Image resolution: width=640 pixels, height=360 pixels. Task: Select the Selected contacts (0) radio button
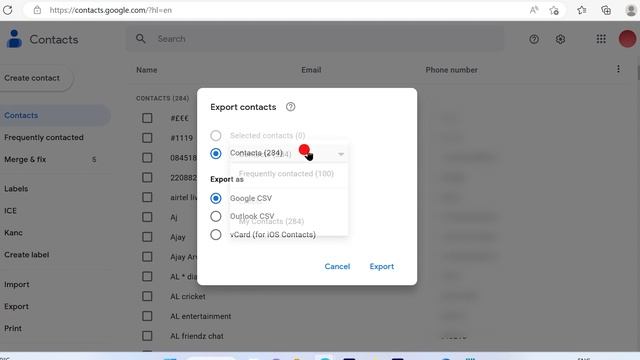pos(216,135)
